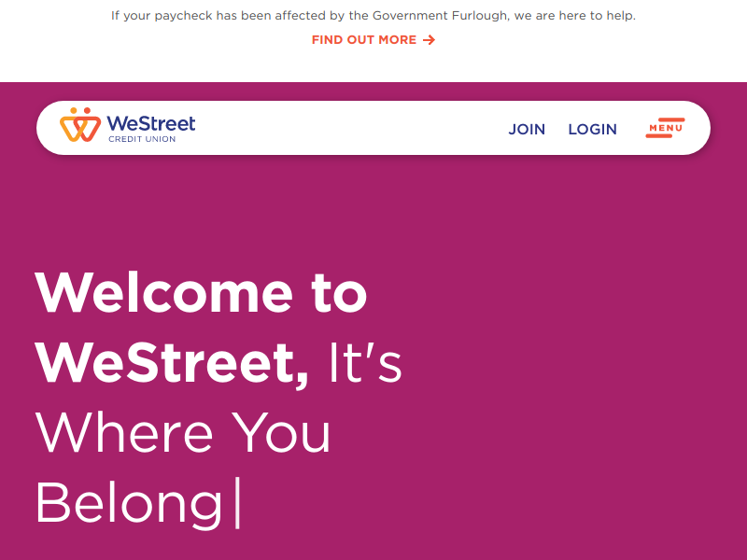The width and height of the screenshot is (747, 560).
Task: Follow the FIND OUT MORE link
Action: point(364,40)
